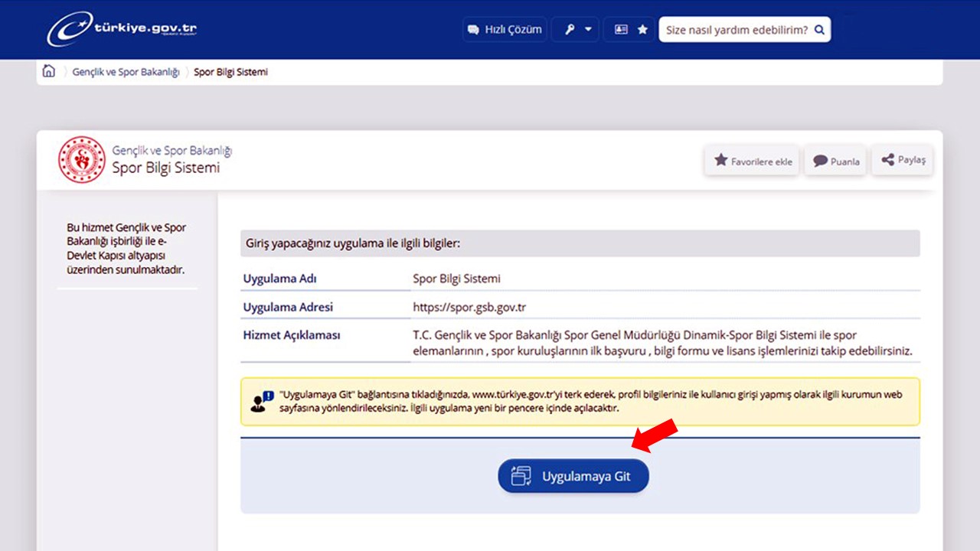Select the 'Hizmet Açıklaması' label
980x551 pixels.
[292, 335]
